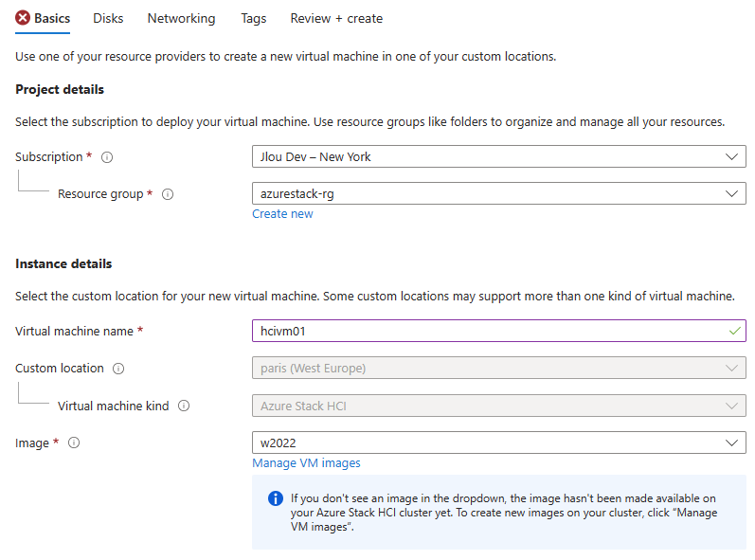Open the Subscription dropdown
The height and width of the screenshot is (560, 755).
499,157
